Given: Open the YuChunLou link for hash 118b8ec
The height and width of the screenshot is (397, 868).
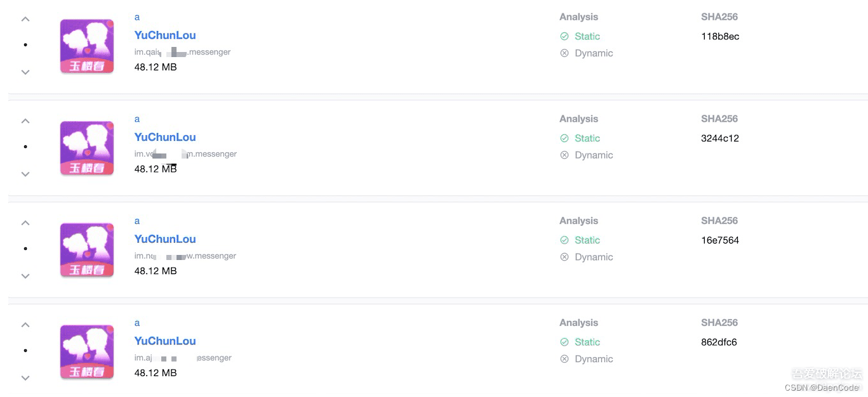Looking at the screenshot, I should click(x=165, y=36).
